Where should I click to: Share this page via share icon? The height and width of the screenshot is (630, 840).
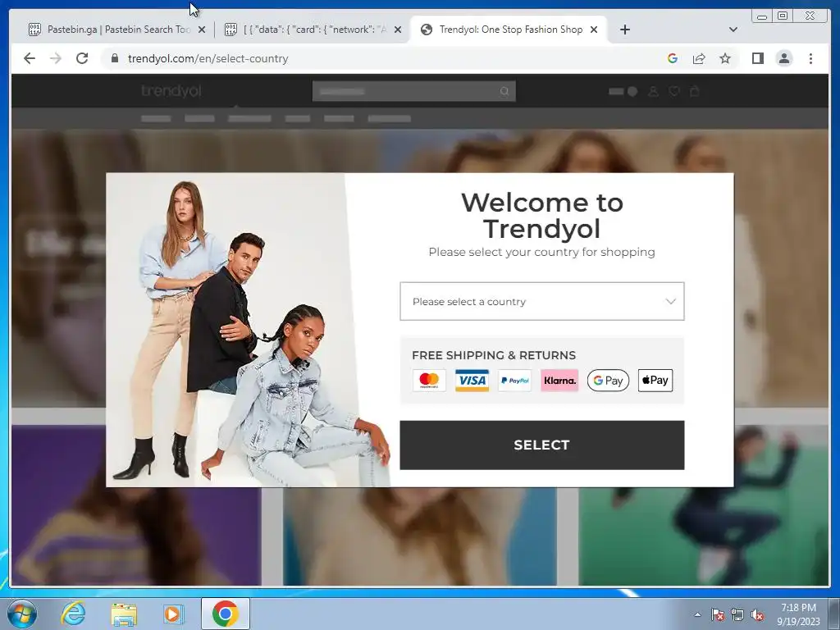[699, 58]
